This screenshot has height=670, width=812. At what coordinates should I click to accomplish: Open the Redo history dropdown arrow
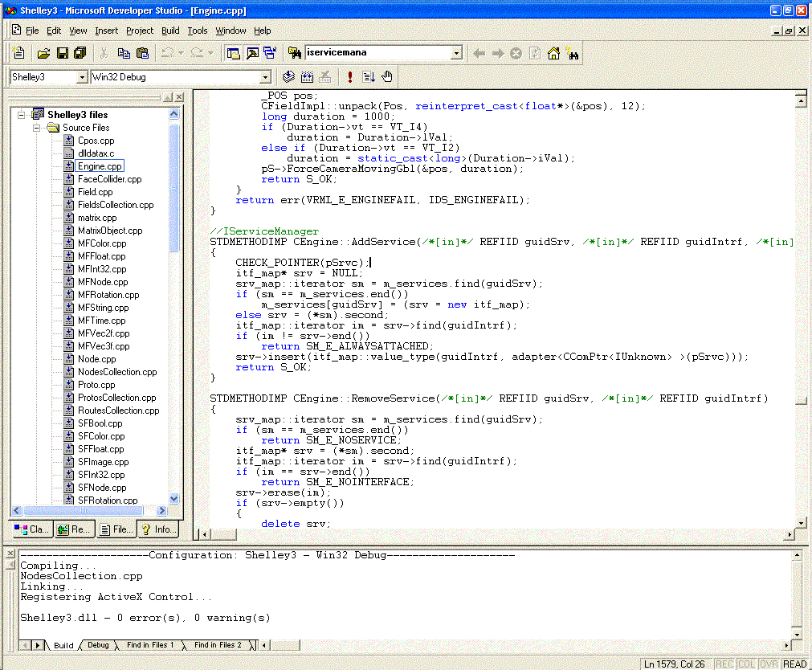(210, 53)
